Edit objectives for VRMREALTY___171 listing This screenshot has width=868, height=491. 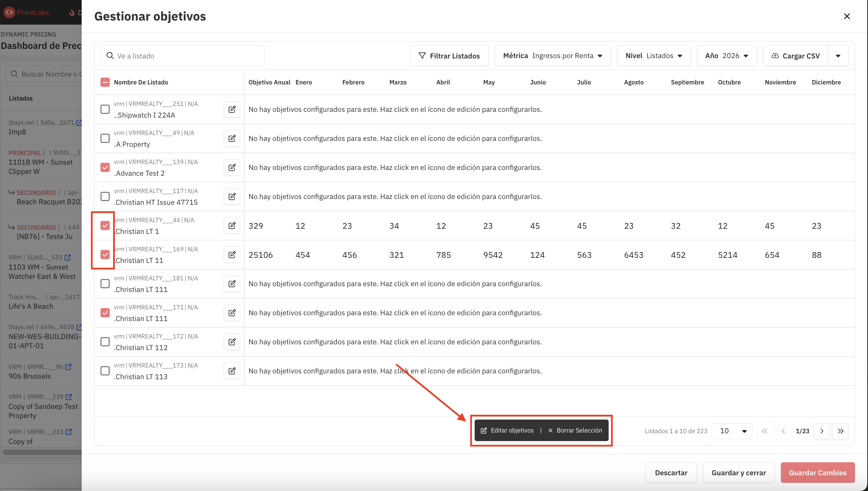tap(232, 313)
